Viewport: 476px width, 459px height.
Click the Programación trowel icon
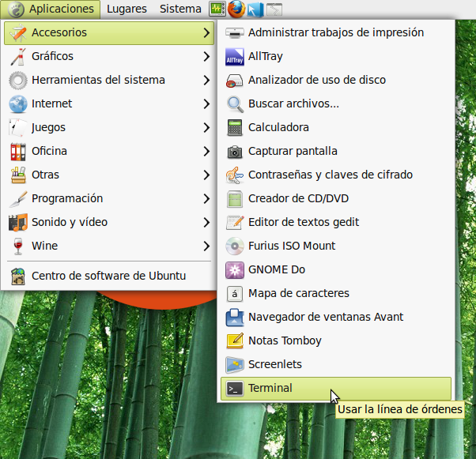point(18,199)
